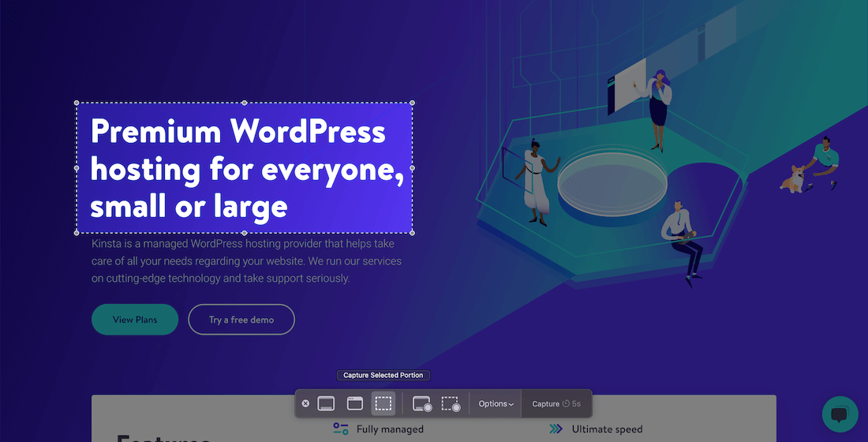Click the left-middle selection handle
This screenshot has height=442, width=868.
tap(77, 168)
